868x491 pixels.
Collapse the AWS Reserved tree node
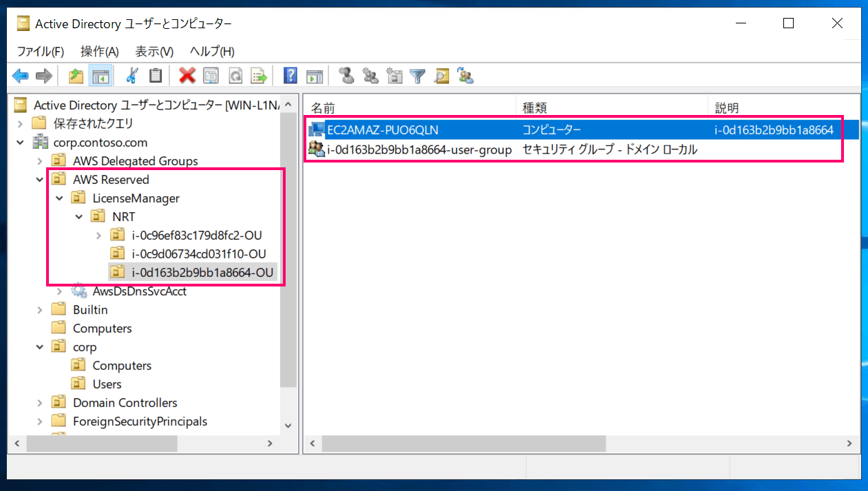coord(39,179)
